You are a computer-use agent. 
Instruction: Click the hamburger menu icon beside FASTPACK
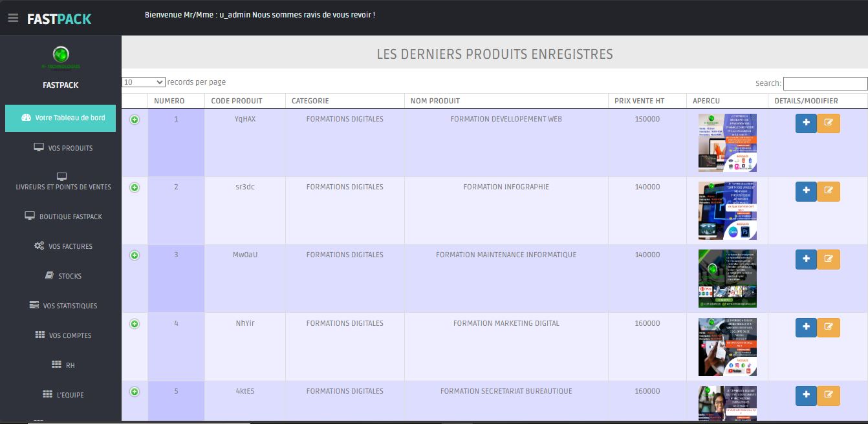coord(13,18)
